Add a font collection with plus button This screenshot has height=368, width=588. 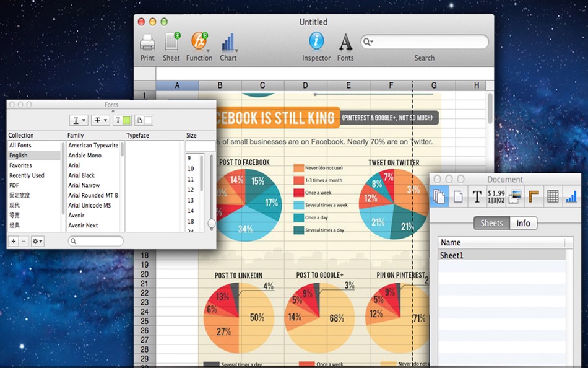pos(14,241)
